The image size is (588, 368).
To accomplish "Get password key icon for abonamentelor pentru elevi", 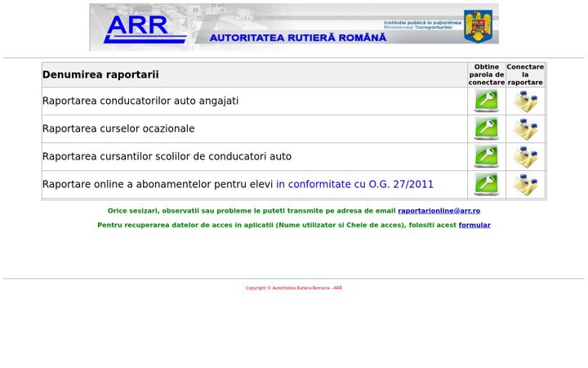I will coord(487,184).
